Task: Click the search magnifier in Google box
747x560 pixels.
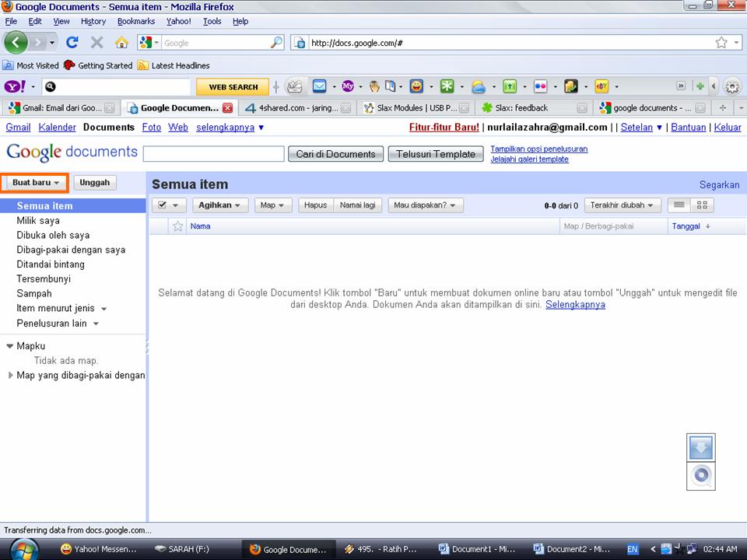Action: click(276, 42)
